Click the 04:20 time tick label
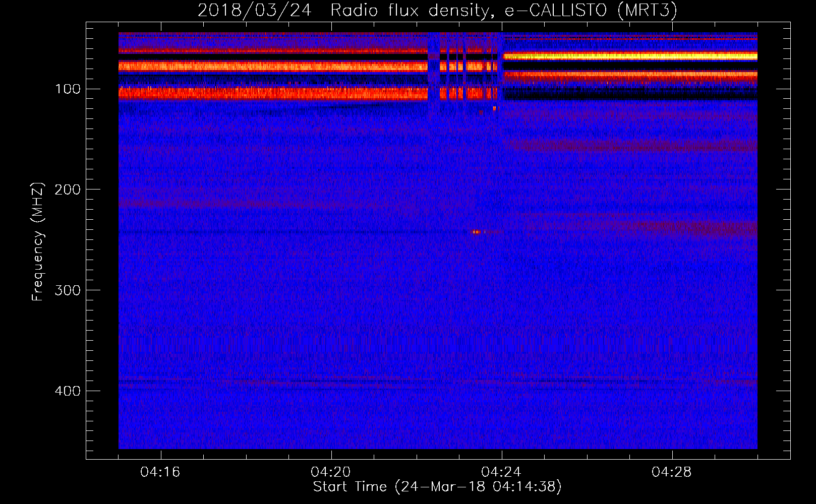 click(x=331, y=472)
